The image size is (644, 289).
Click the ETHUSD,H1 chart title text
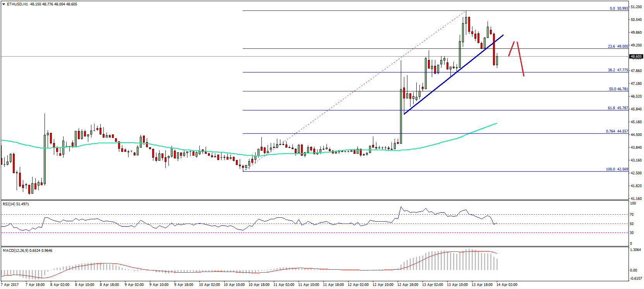(x=17, y=4)
